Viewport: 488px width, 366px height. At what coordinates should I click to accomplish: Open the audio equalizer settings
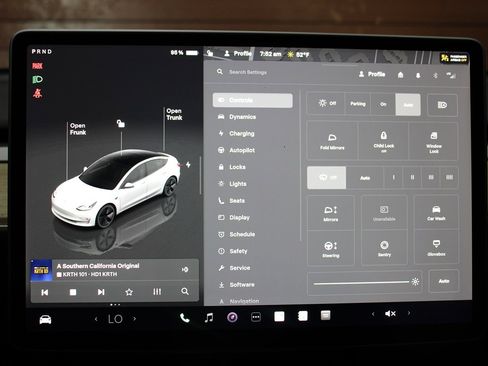point(157,292)
